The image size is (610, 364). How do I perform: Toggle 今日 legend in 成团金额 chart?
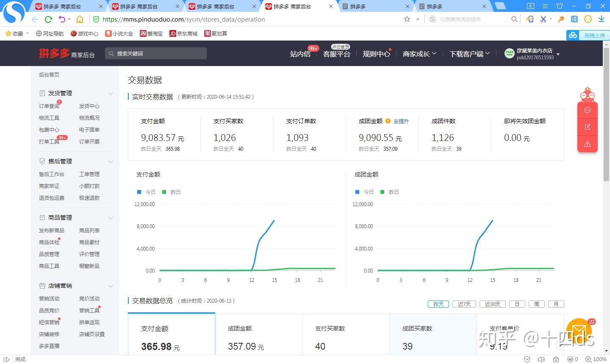(x=365, y=192)
